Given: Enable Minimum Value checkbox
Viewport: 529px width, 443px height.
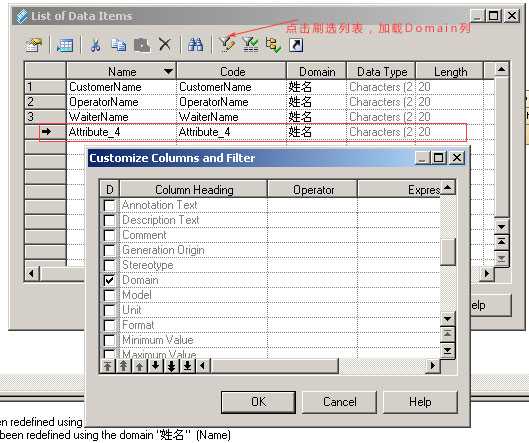Looking at the screenshot, I should tap(109, 340).
